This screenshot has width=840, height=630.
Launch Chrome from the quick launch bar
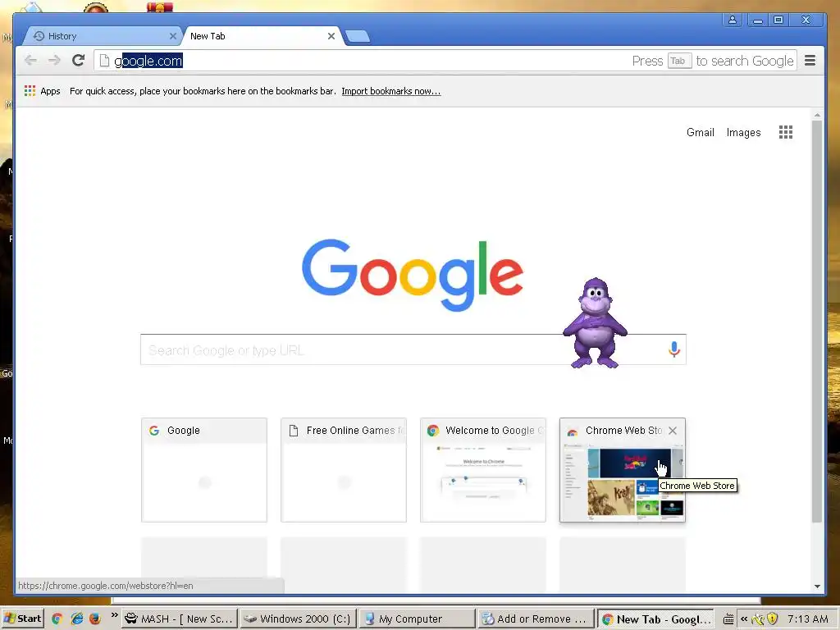tap(57, 619)
